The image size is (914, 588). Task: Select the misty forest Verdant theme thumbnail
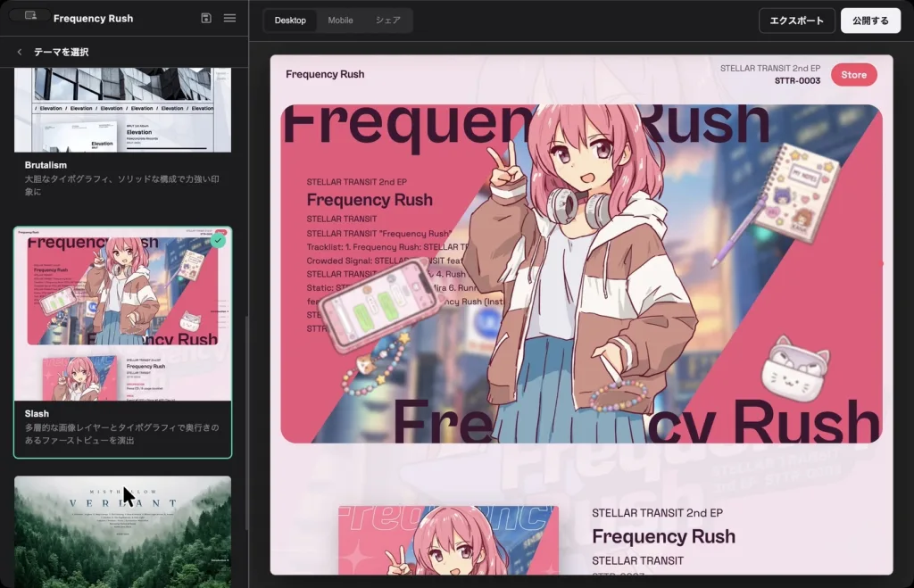coord(122,532)
